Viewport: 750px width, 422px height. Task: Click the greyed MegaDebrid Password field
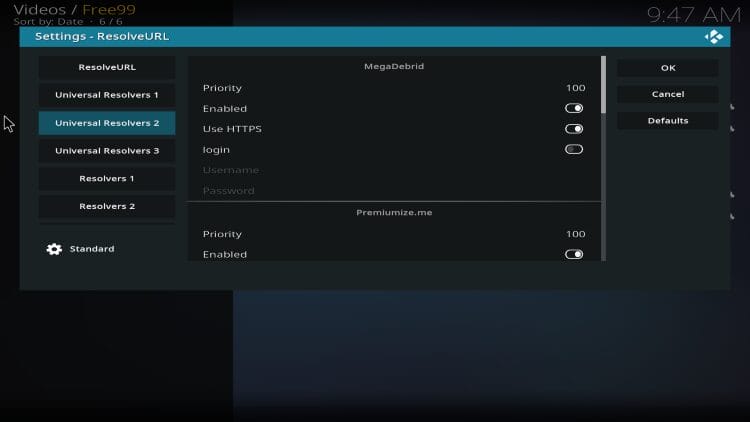(394, 190)
